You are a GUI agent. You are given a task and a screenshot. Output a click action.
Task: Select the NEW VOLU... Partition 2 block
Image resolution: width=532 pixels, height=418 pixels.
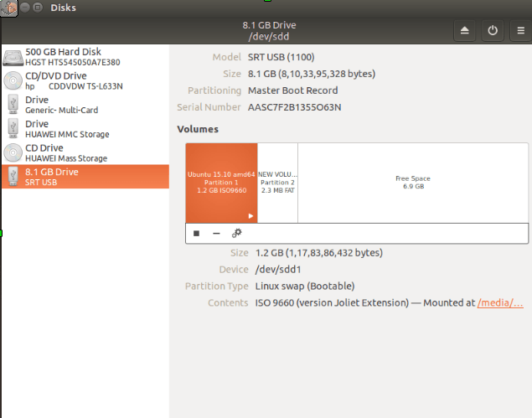(277, 182)
